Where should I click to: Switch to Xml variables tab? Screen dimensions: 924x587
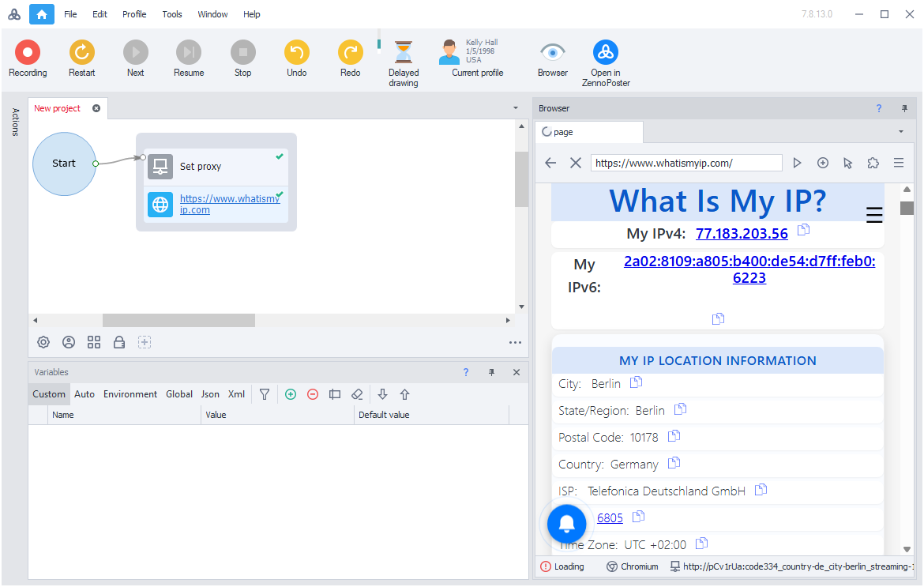pos(236,394)
